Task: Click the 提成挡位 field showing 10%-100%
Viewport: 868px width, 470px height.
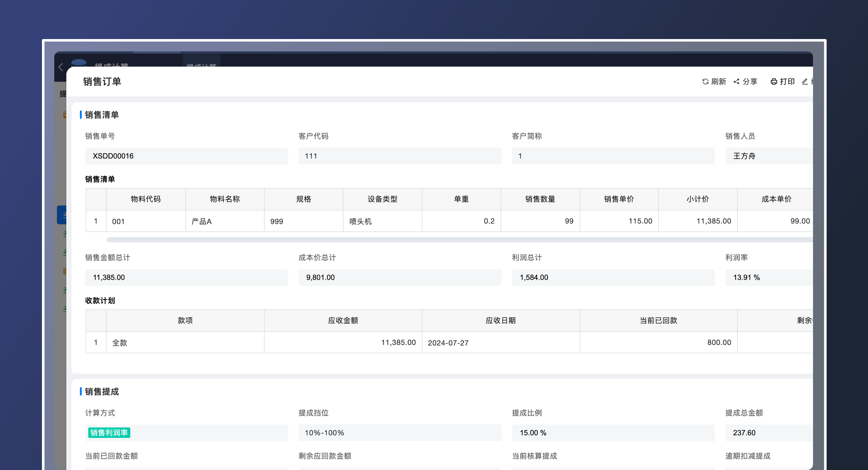Action: coord(399,432)
